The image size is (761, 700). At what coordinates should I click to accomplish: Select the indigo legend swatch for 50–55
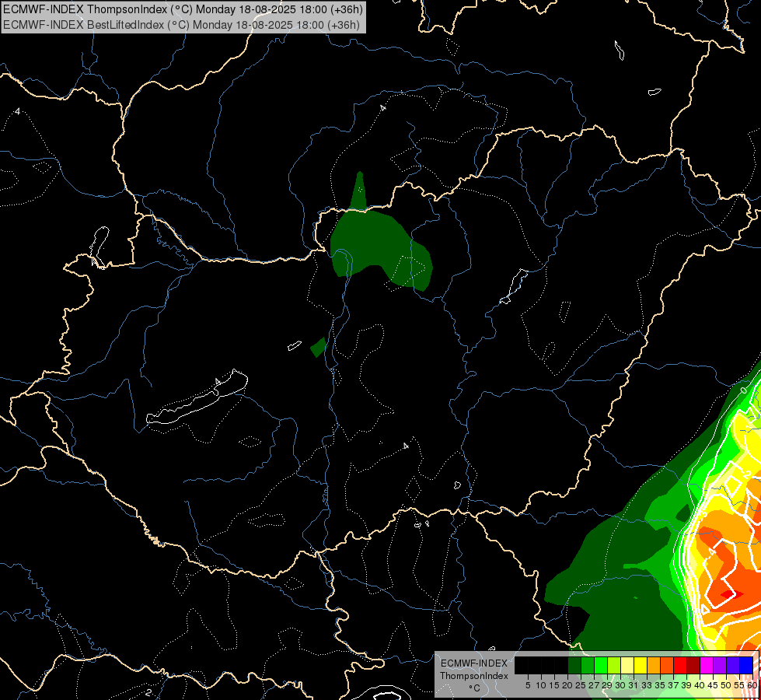pos(733,666)
